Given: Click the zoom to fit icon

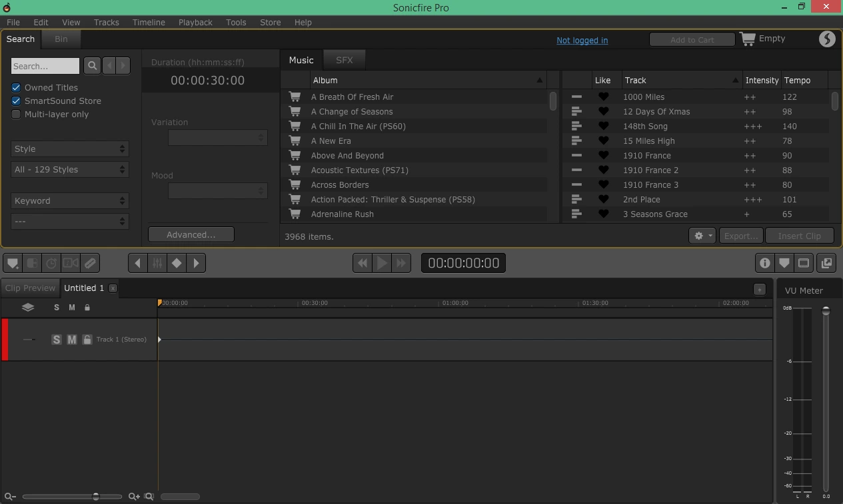Looking at the screenshot, I should tap(149, 496).
